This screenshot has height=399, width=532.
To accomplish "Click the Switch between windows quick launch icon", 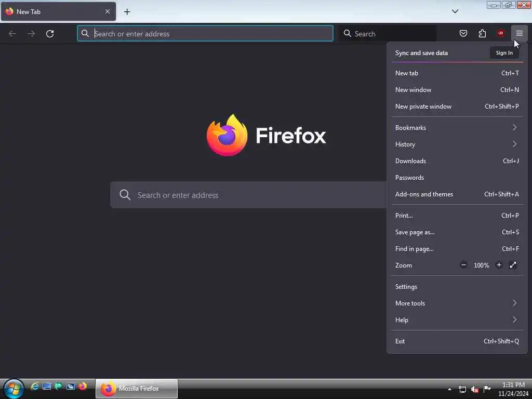I will pyautogui.click(x=71, y=386).
